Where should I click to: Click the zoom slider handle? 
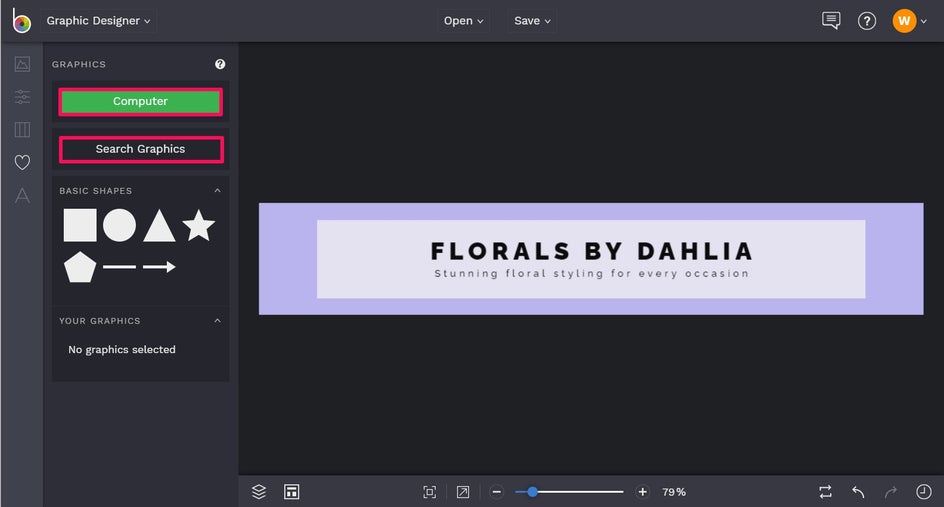tap(532, 492)
